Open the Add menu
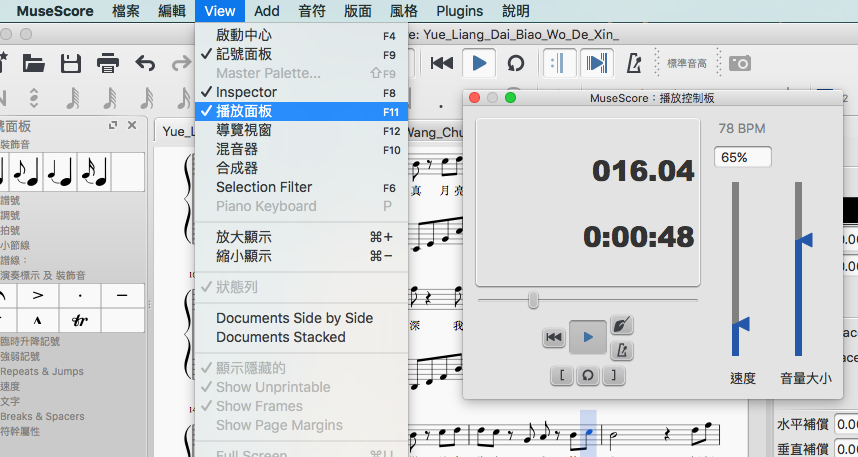Image resolution: width=858 pixels, height=457 pixels. [266, 11]
